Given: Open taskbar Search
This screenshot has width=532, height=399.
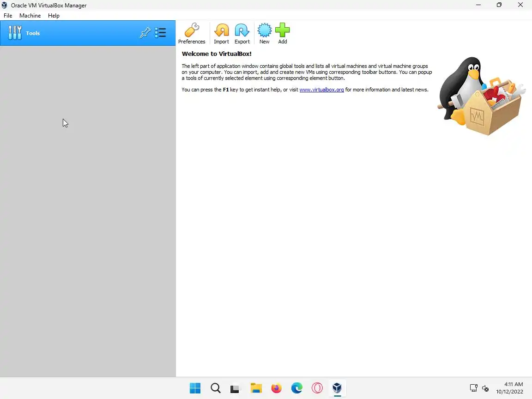Looking at the screenshot, I should click(216, 388).
